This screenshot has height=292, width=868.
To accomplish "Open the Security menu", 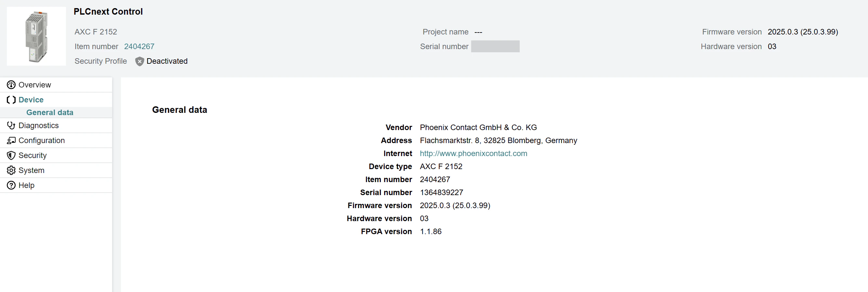I will pyautogui.click(x=56, y=155).
